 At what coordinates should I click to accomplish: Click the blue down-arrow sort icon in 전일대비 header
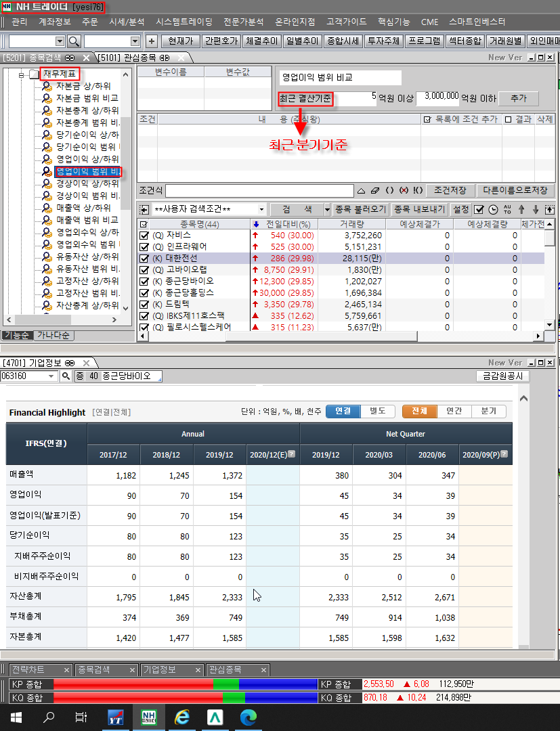255,224
